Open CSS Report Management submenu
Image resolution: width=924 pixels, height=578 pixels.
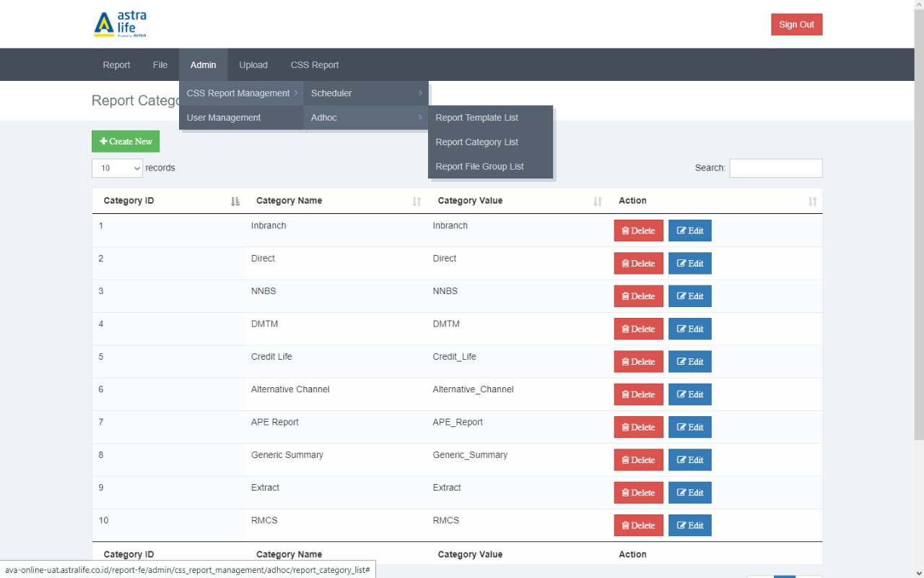pyautogui.click(x=241, y=93)
